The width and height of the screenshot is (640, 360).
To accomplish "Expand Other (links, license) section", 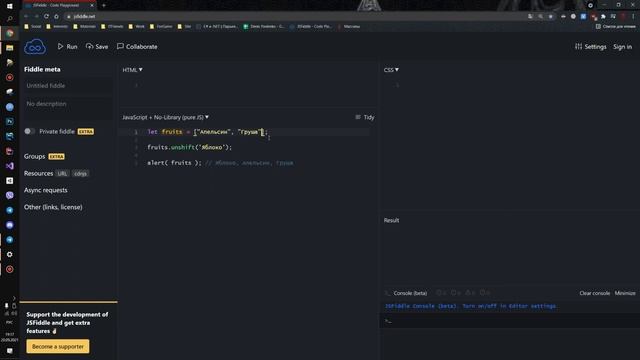I will point(53,207).
